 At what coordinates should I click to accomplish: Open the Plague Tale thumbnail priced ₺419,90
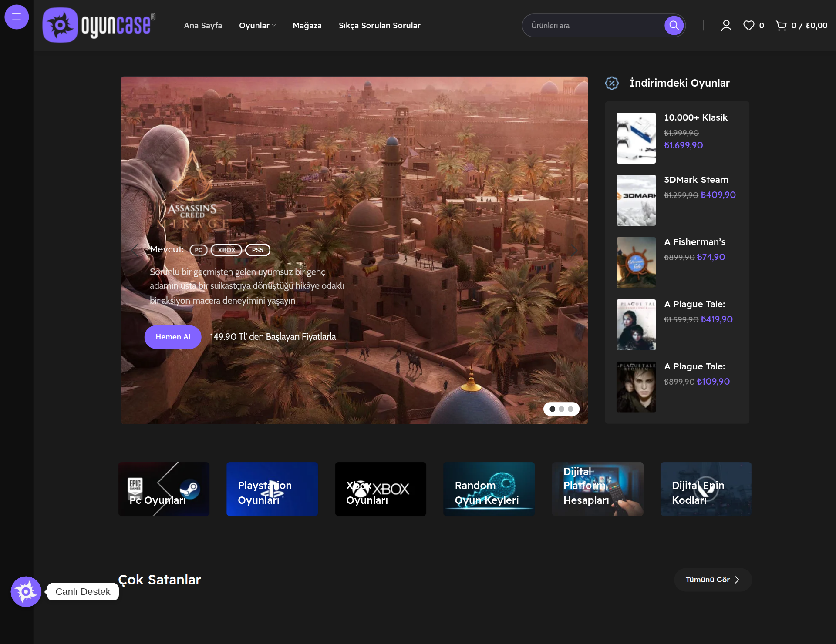click(636, 325)
